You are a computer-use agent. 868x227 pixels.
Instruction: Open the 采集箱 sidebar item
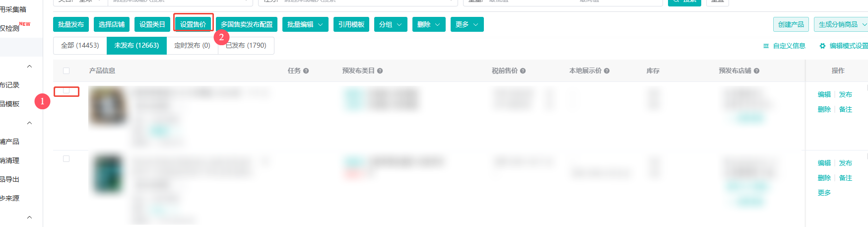point(13,9)
